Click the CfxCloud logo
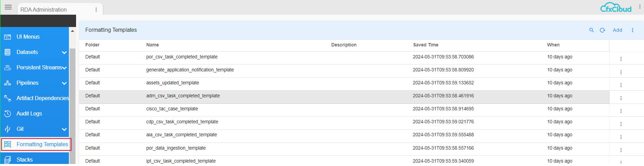 tap(616, 8)
